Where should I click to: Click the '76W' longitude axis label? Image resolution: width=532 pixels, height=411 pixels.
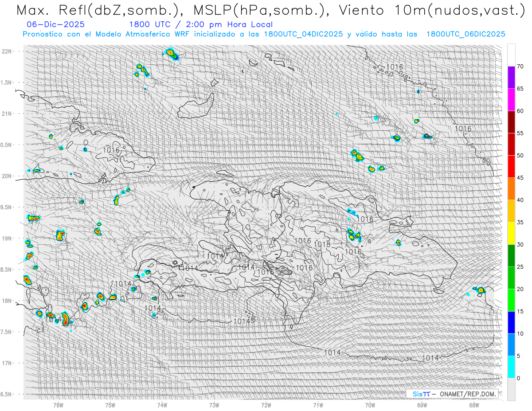click(58, 405)
